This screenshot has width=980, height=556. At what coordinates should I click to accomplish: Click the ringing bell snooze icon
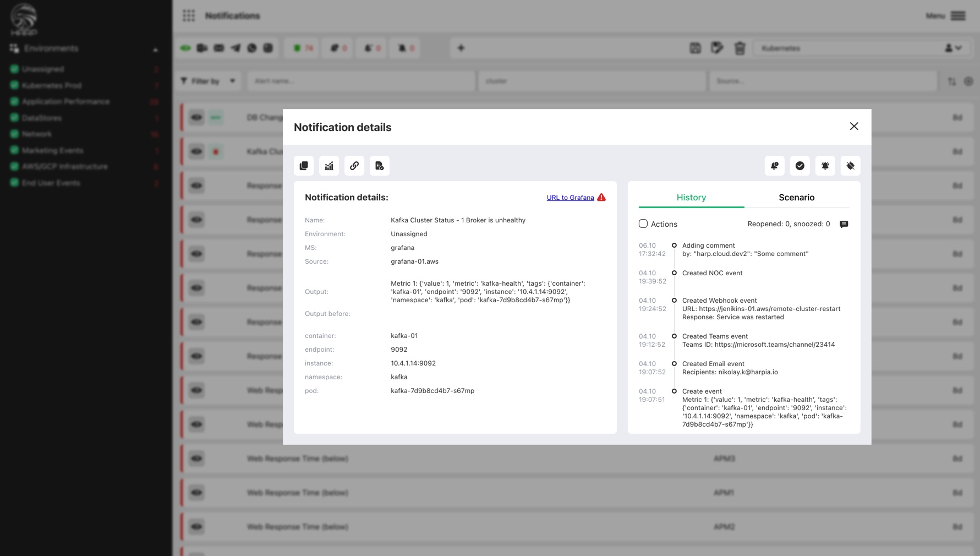tap(825, 166)
